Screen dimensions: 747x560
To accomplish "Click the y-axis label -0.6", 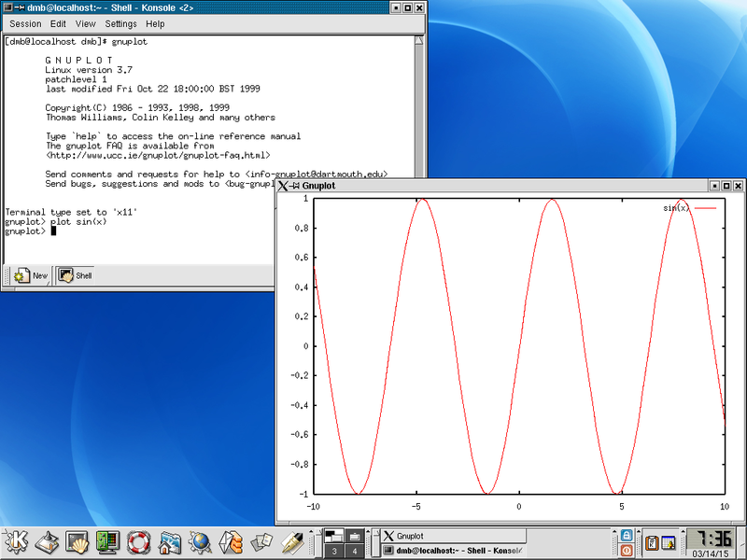I will 300,435.
